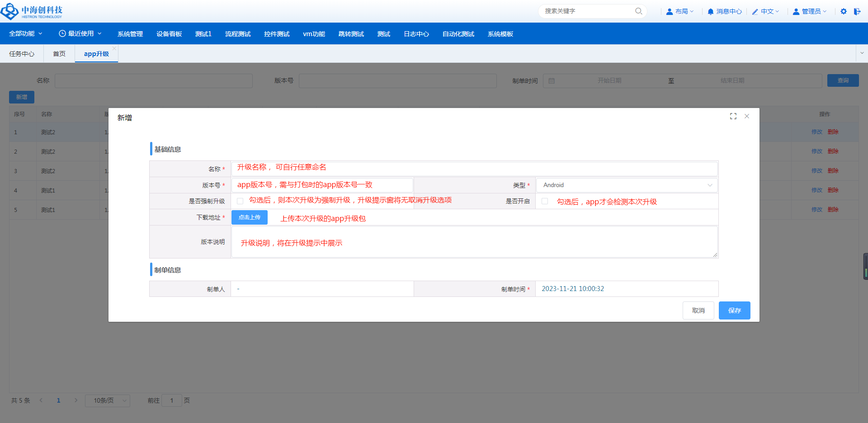Screen dimensions: 868x423
Task: Switch to the 任务中心 tab
Action: (22, 54)
